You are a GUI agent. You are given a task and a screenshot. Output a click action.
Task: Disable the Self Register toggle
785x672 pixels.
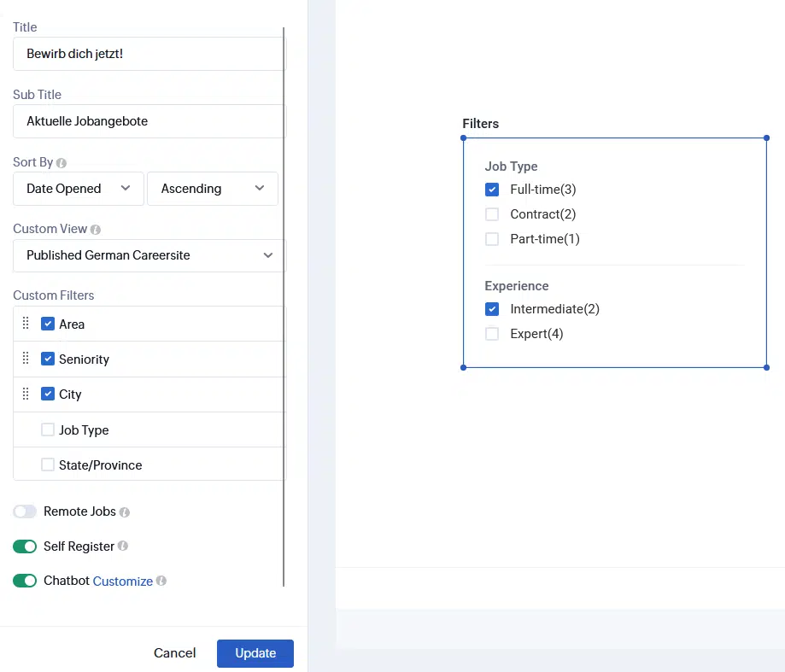[25, 546]
